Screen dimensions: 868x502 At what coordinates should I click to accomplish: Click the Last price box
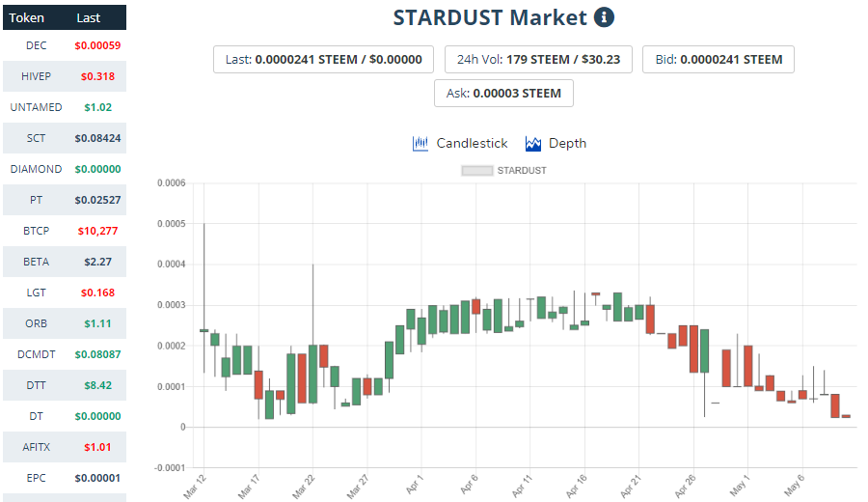[x=323, y=59]
